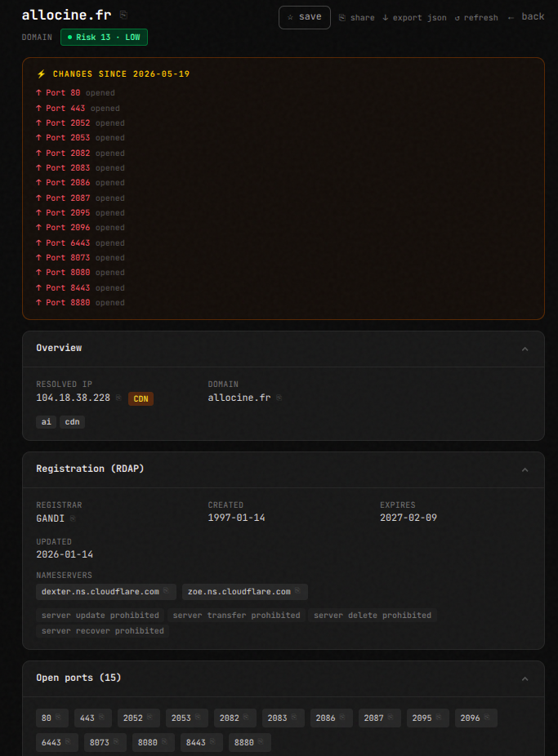Copy open port 8080
558x756 pixels.
pos(164,741)
